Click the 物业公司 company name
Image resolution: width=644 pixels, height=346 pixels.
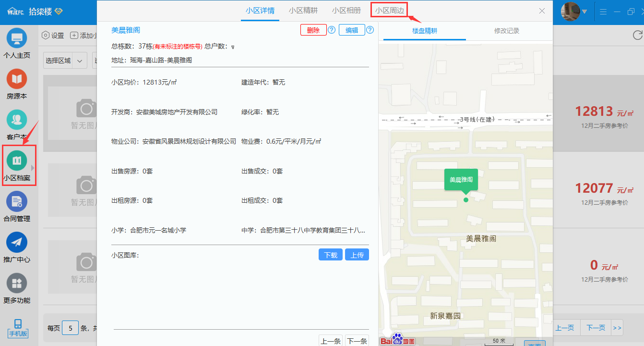(189, 141)
